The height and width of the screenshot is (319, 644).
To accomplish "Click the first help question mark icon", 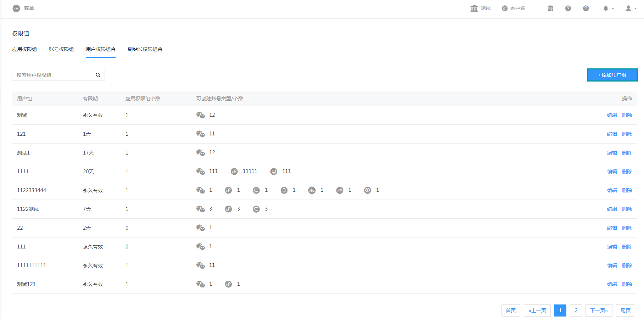I will click(568, 8).
